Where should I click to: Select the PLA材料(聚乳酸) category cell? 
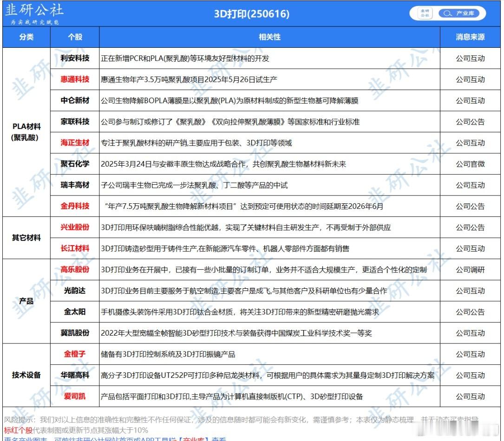point(26,132)
